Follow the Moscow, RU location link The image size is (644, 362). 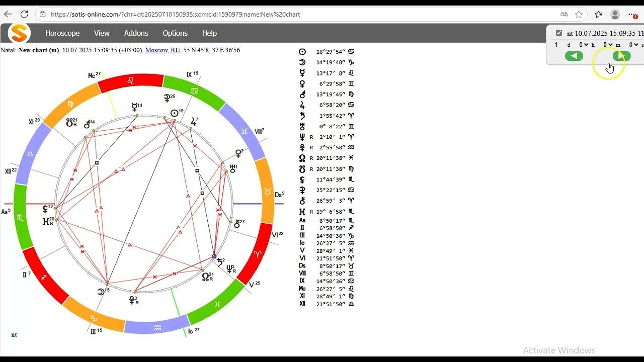coord(163,50)
